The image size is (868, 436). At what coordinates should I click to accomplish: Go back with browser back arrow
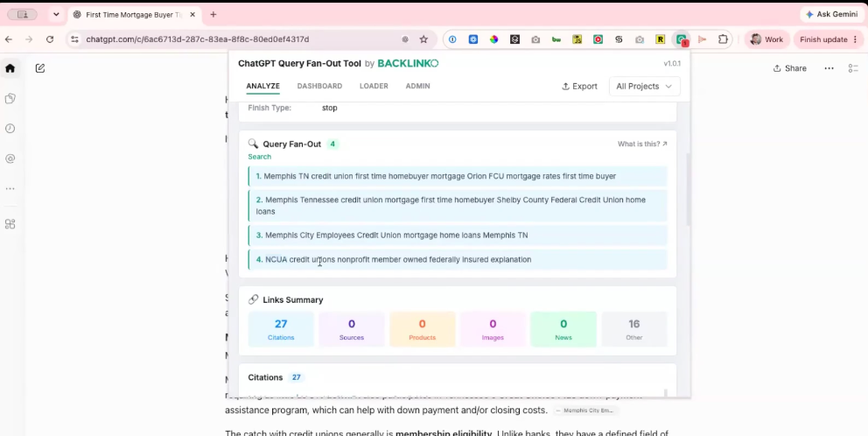[8, 39]
